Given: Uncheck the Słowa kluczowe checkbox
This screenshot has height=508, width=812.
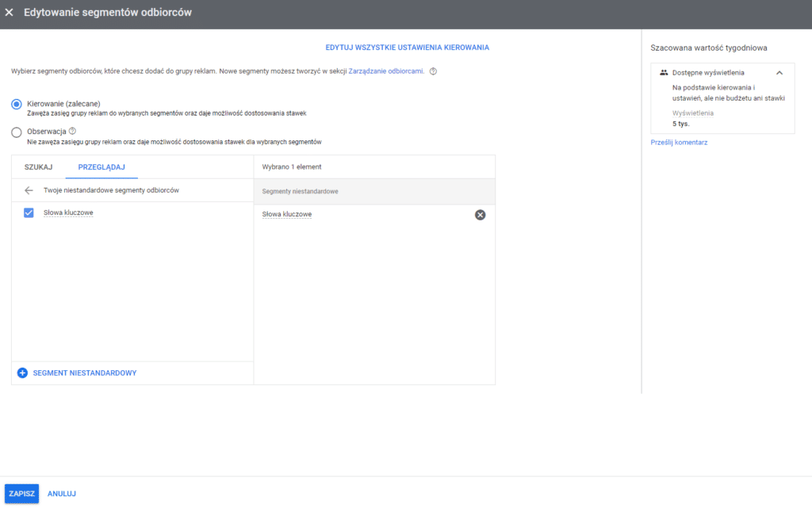Looking at the screenshot, I should (29, 212).
